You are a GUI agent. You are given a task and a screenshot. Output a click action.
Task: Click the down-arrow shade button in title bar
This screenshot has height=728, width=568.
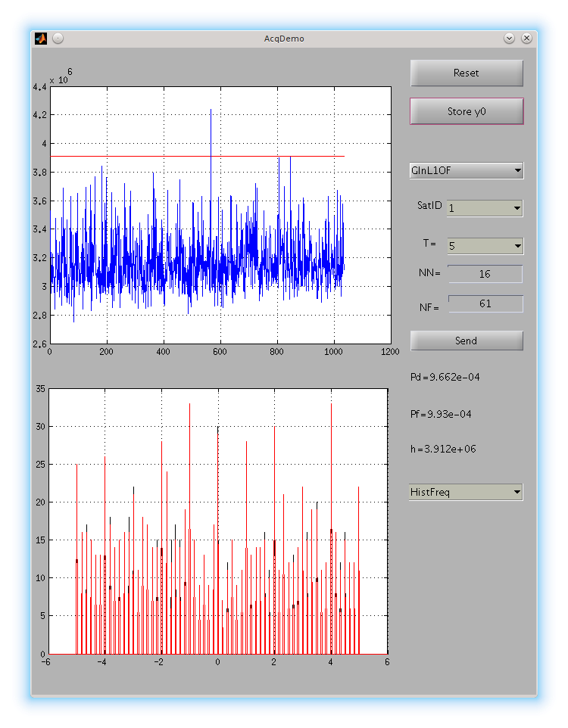point(509,38)
